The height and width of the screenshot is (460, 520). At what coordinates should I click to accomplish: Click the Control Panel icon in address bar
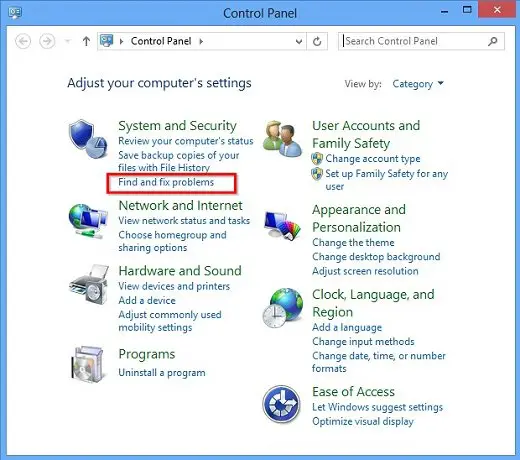click(x=107, y=41)
